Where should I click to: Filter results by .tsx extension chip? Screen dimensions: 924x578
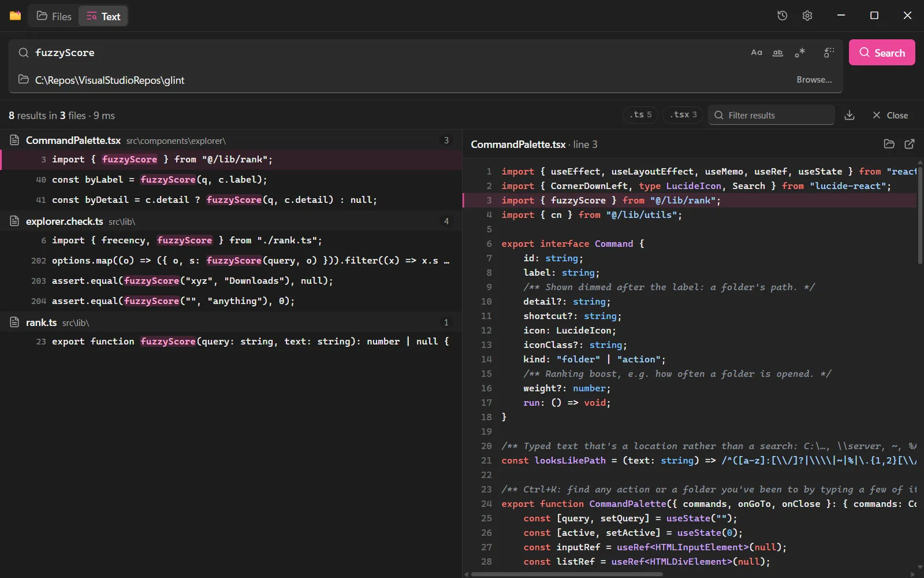click(x=683, y=115)
